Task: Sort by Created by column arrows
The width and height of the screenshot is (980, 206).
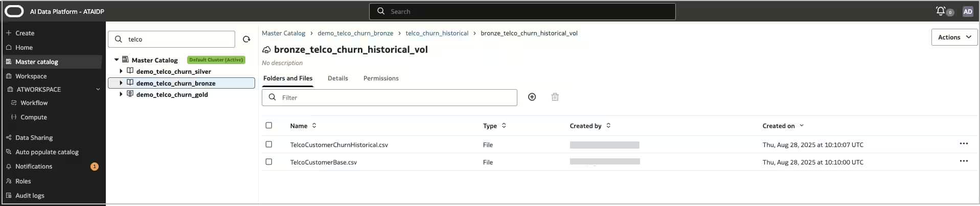Action: [608, 126]
